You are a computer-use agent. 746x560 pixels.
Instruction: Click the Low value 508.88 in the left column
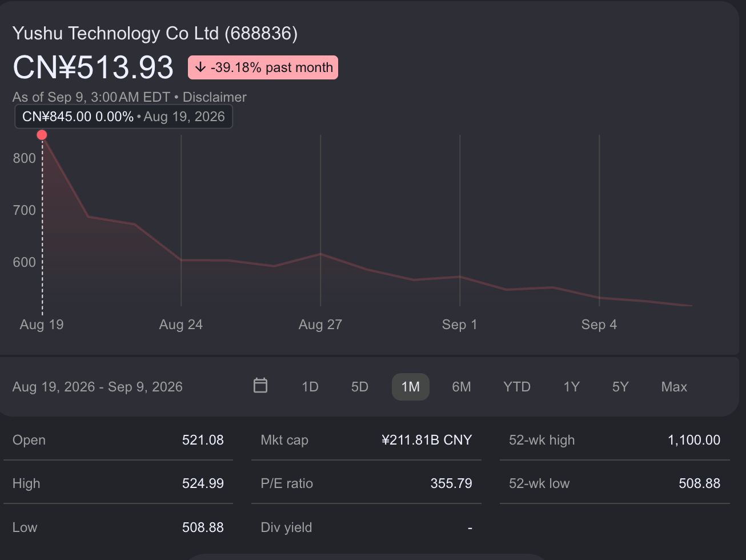(x=203, y=527)
